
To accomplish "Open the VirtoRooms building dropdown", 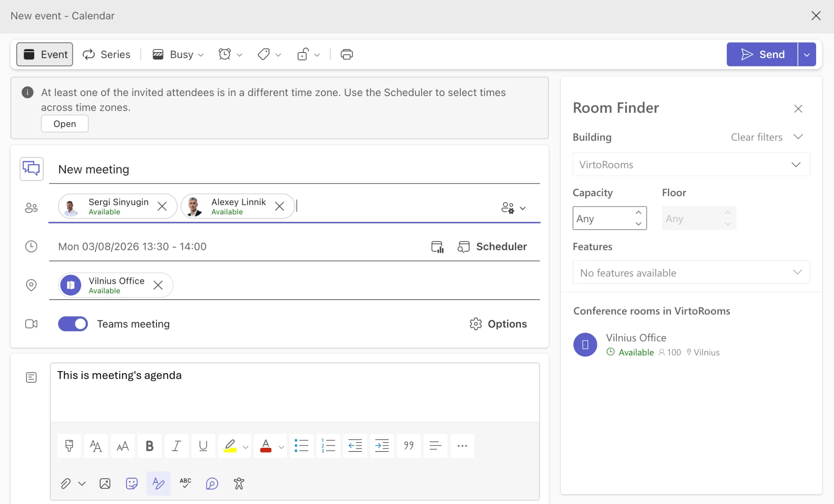I will pos(691,164).
